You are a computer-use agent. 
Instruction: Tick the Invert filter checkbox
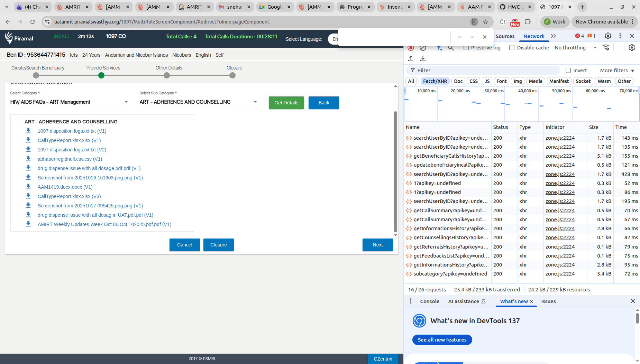[568, 71]
